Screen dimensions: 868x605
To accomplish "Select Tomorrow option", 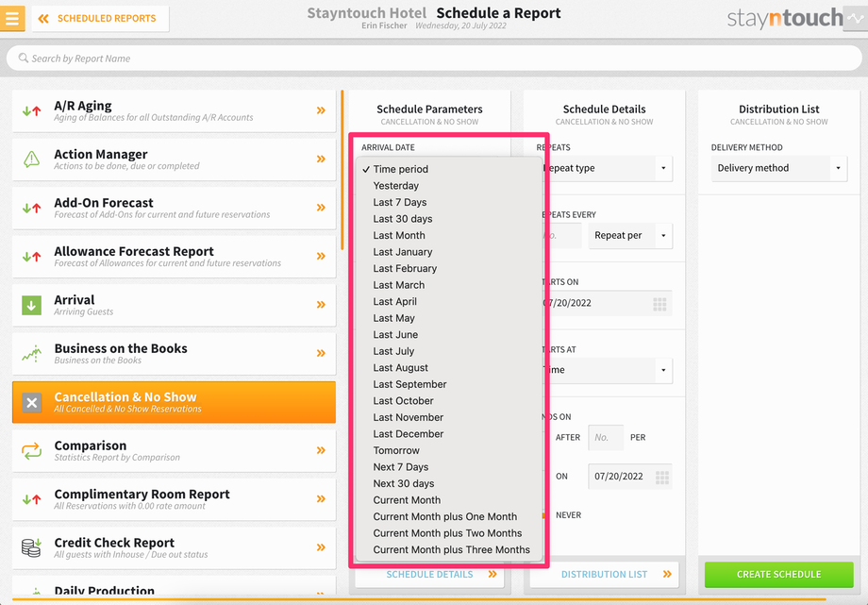I will click(x=448, y=451).
